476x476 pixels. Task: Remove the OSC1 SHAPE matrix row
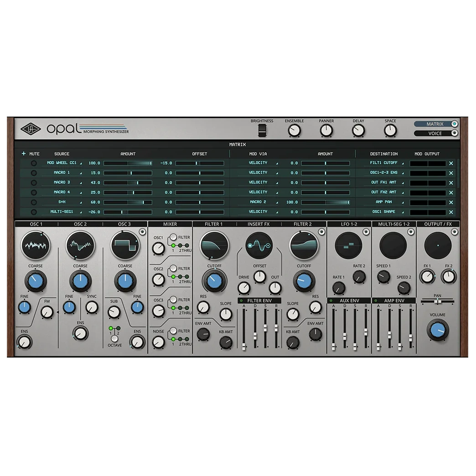(451, 212)
